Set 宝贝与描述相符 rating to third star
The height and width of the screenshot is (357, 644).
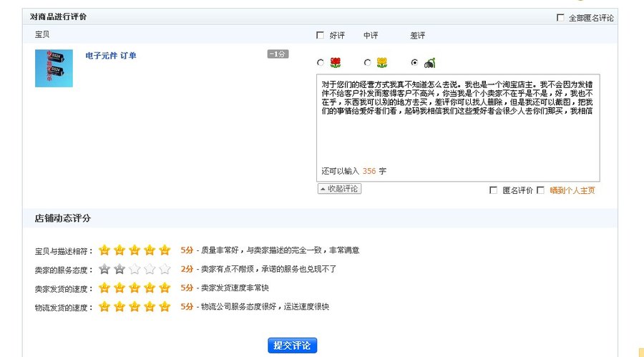(135, 250)
